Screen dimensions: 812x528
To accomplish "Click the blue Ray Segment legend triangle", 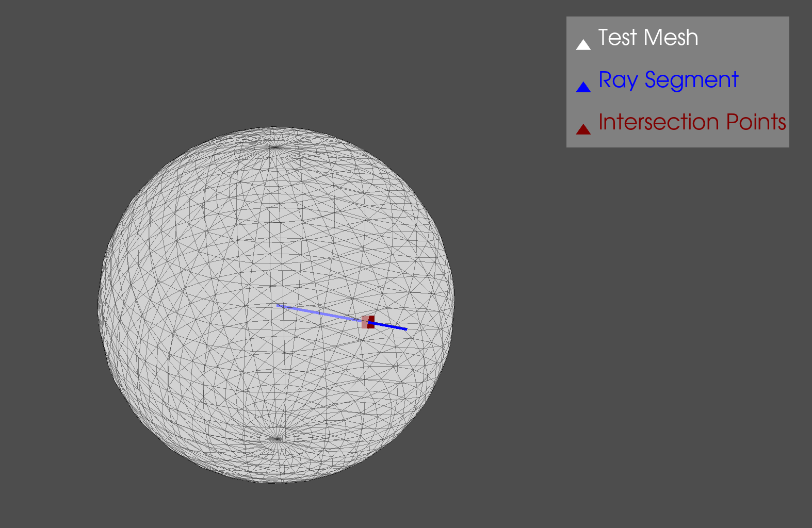I will pyautogui.click(x=583, y=87).
